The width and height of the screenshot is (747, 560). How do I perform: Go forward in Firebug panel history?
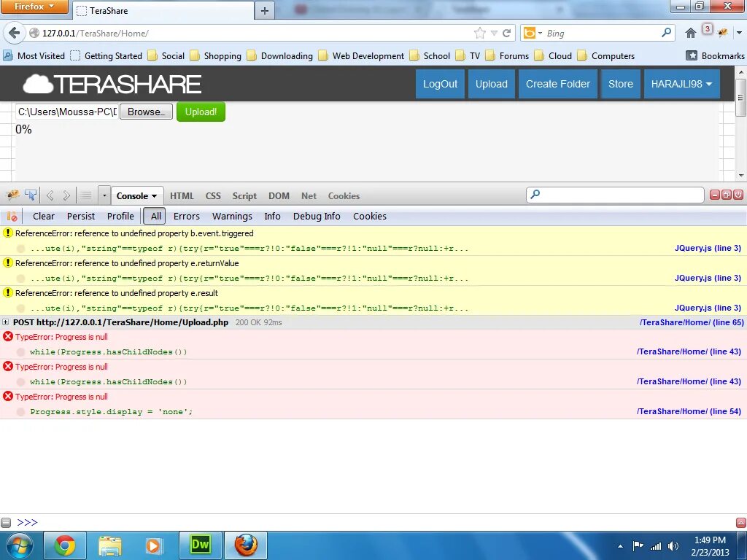[66, 195]
